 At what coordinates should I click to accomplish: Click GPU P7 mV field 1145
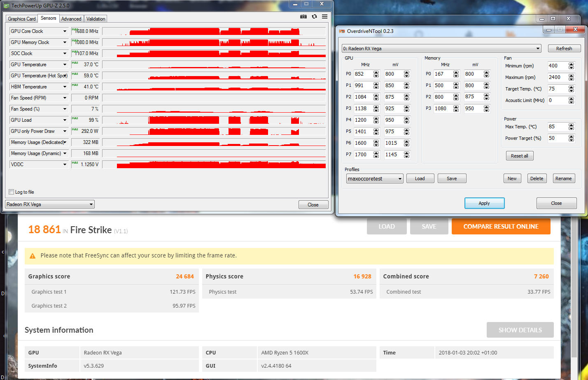(394, 155)
